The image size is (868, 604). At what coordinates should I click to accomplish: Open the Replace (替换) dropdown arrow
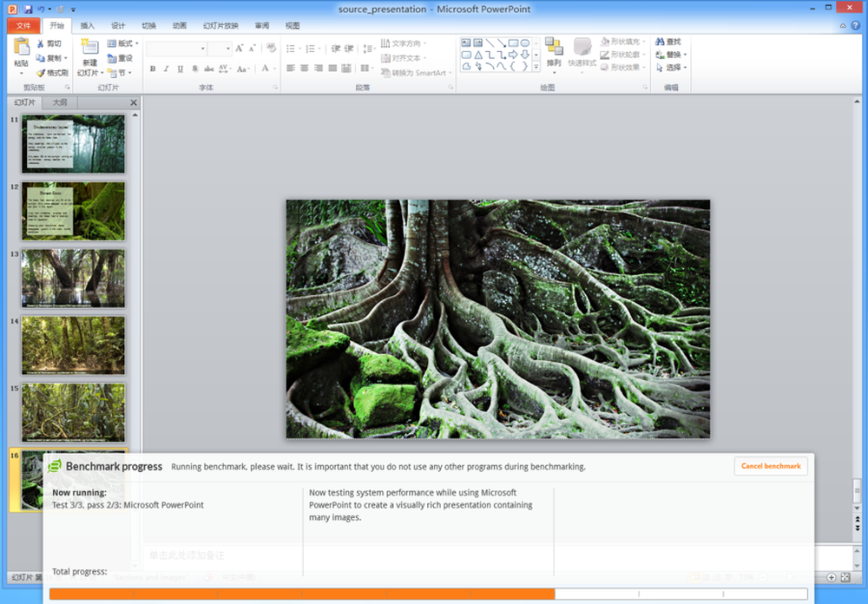click(686, 55)
